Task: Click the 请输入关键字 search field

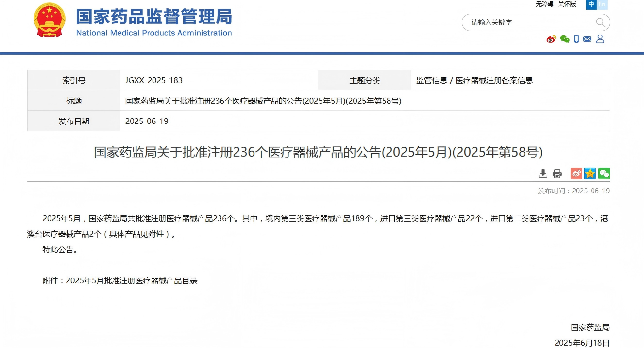Action: [x=529, y=22]
